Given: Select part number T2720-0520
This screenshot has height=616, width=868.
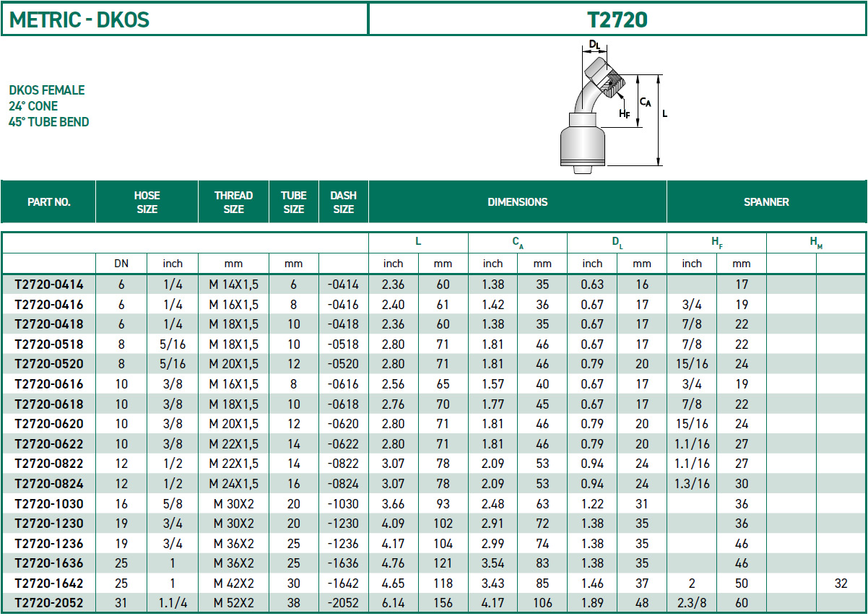Looking at the screenshot, I should 49,364.
